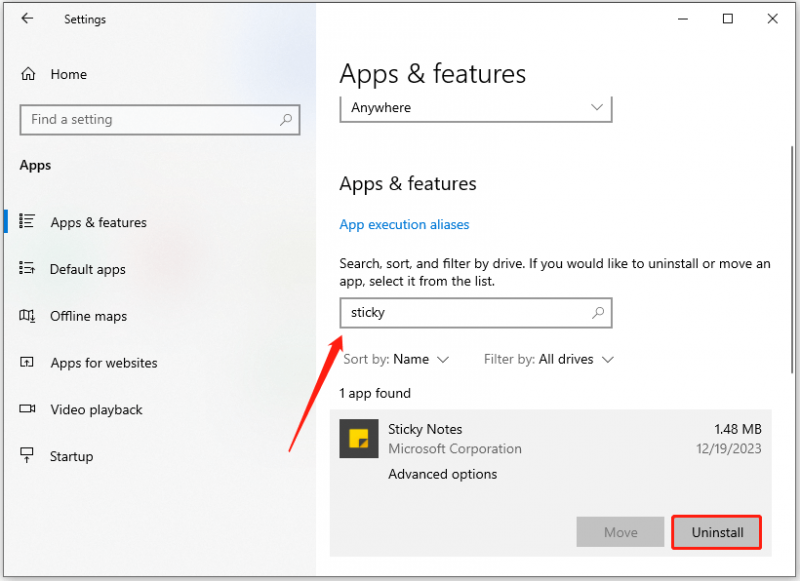Open Advanced options for Sticky Notes
The height and width of the screenshot is (581, 800).
pyautogui.click(x=442, y=474)
